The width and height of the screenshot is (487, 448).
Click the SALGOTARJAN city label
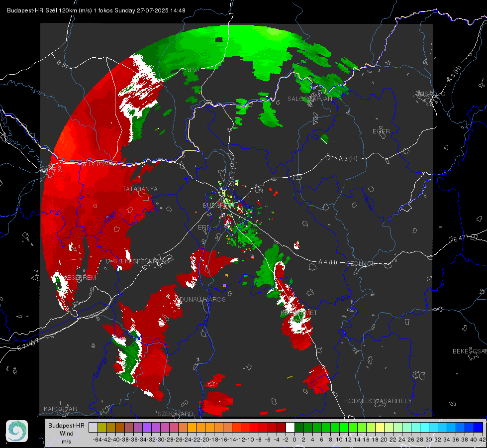click(x=309, y=99)
